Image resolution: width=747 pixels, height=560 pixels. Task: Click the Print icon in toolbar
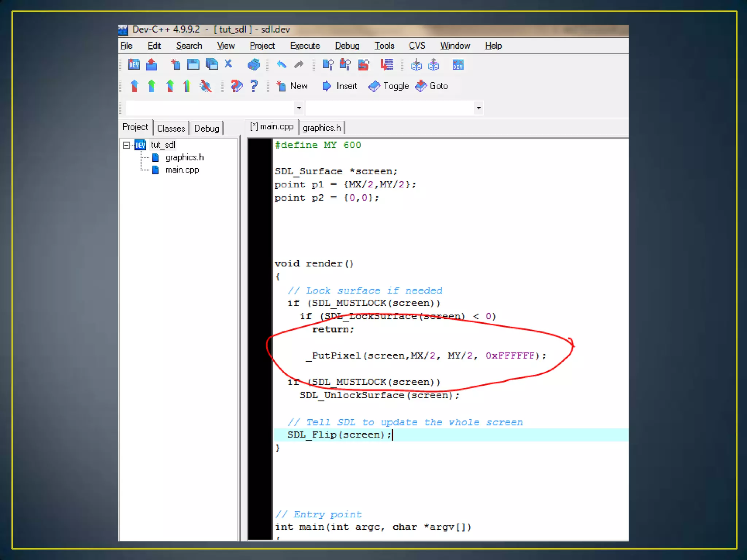(253, 65)
